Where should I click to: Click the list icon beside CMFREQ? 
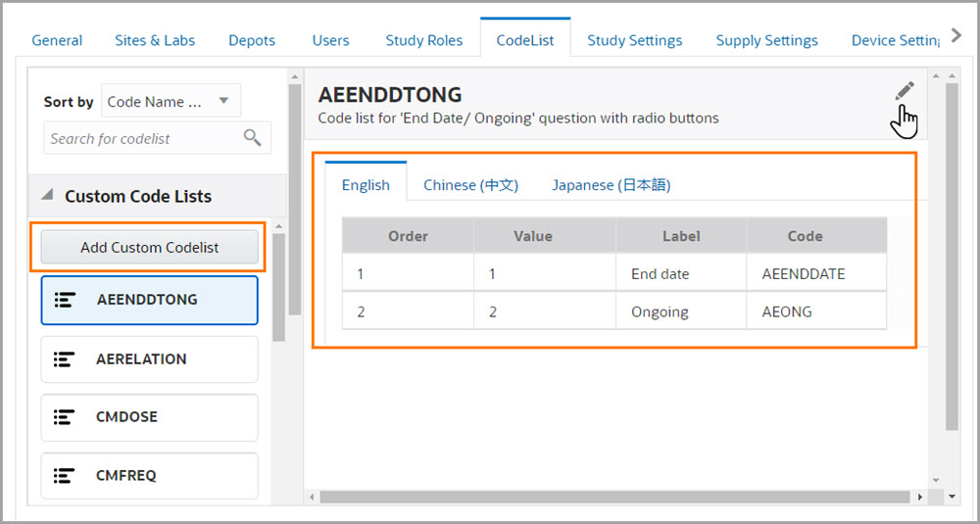point(65,476)
